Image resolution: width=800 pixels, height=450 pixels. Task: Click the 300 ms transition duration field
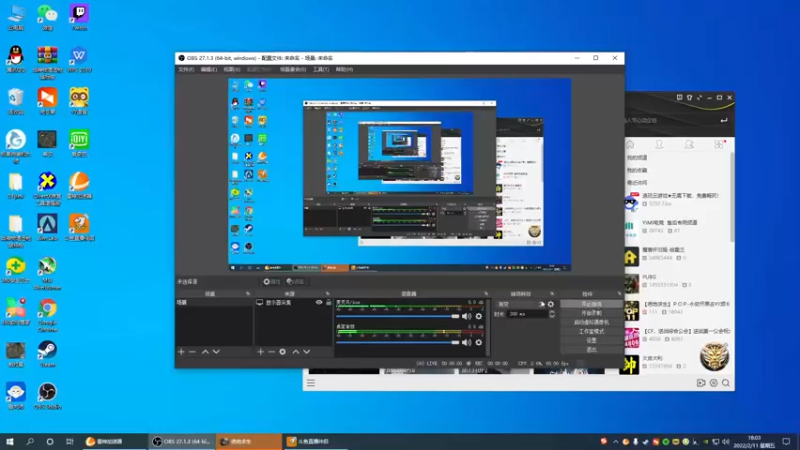coord(527,314)
